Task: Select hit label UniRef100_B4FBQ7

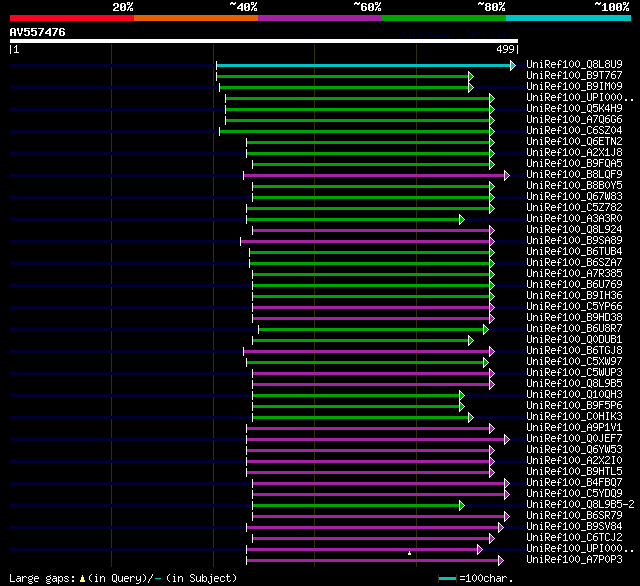Action: 574,483
